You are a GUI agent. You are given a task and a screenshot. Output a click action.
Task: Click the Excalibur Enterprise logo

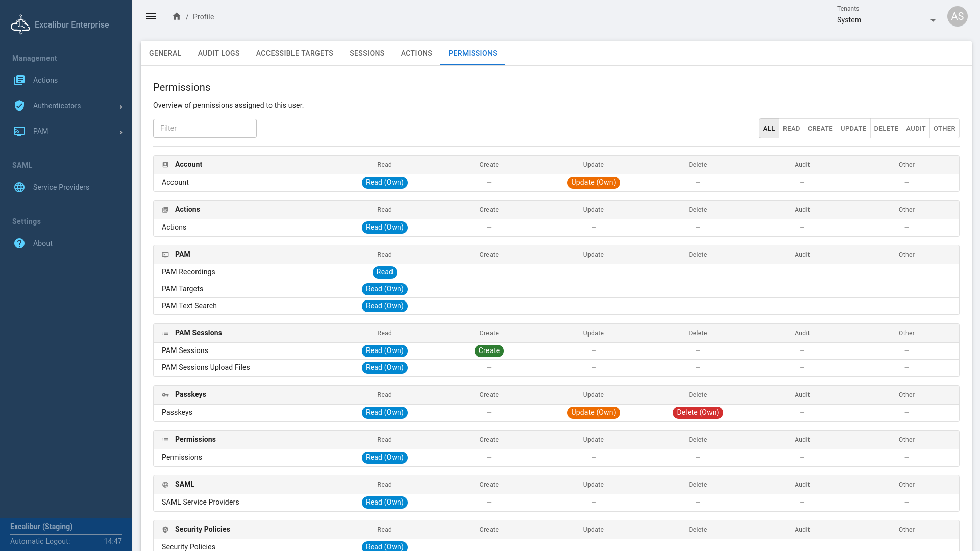click(20, 24)
